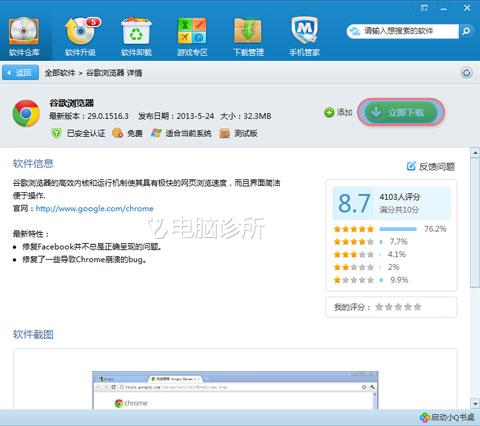Click the refresh icon at breadcrumb bar right
Image resolution: width=480 pixels, height=426 pixels.
click(x=467, y=73)
